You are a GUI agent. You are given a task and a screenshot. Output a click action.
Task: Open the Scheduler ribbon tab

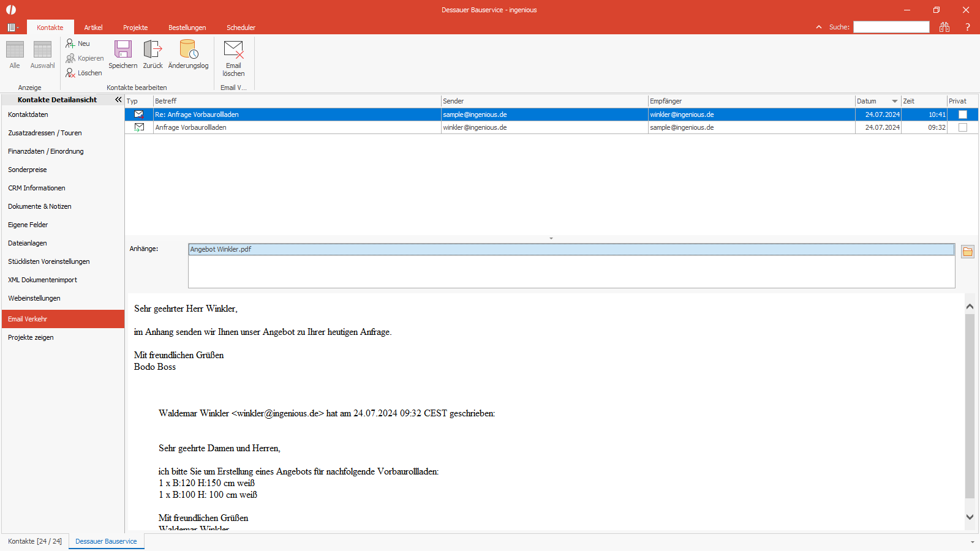241,28
